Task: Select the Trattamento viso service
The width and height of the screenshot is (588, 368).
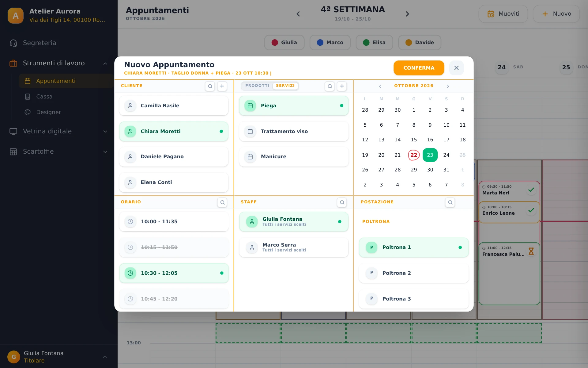Action: (x=294, y=131)
